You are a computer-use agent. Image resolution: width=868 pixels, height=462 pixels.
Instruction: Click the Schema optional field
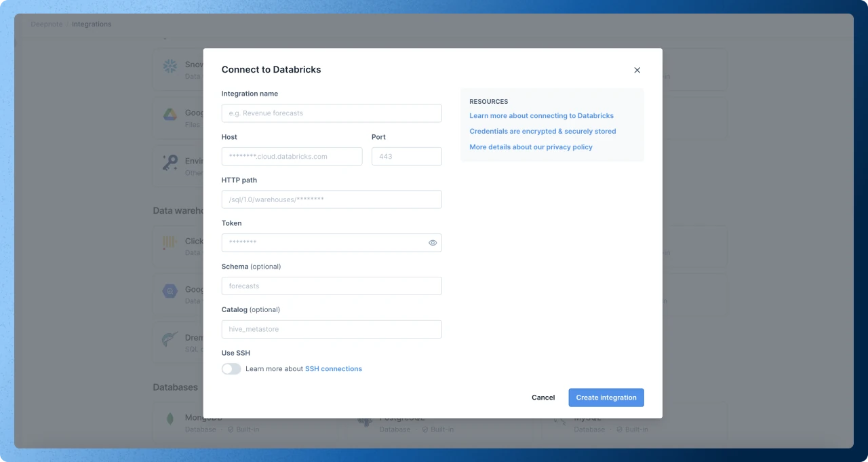332,286
